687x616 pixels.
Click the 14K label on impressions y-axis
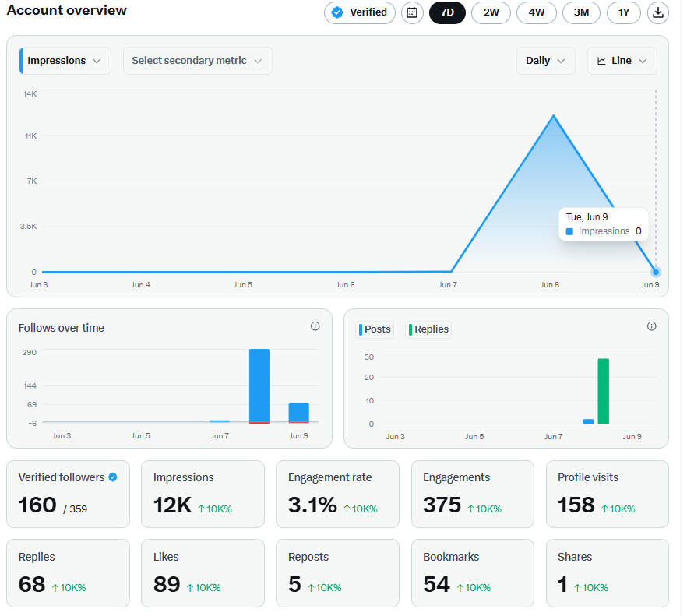click(x=30, y=93)
